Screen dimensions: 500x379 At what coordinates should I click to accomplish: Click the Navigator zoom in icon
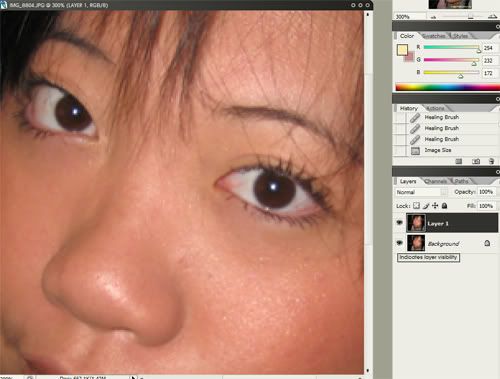[x=492, y=17]
